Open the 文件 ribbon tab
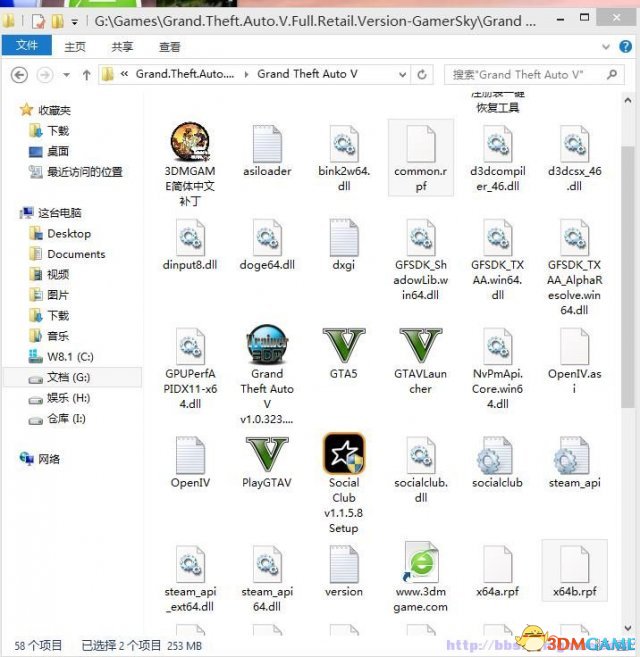This screenshot has width=640, height=657. tap(27, 45)
